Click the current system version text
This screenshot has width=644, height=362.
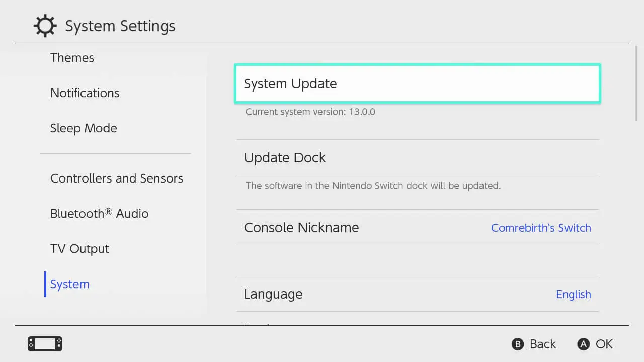tap(309, 111)
